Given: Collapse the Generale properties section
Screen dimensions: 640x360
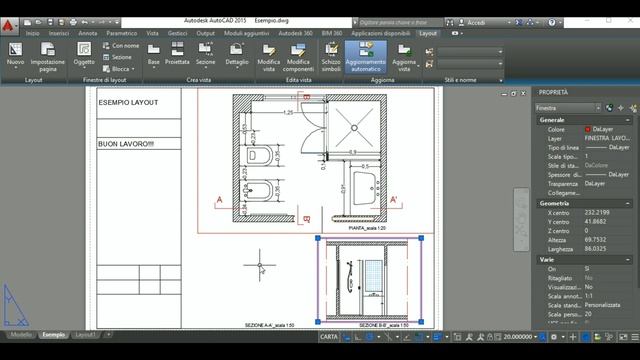Looking at the screenshot, I should [627, 120].
